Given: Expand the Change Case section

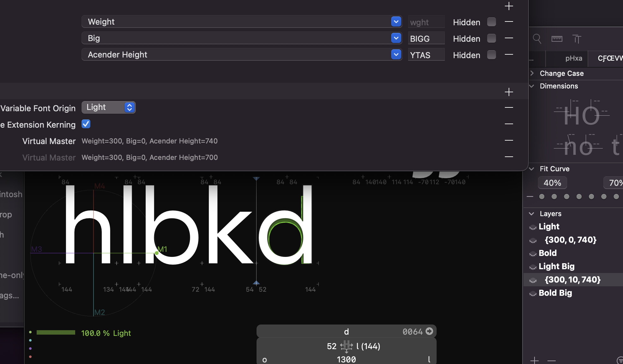Looking at the screenshot, I should pyautogui.click(x=532, y=73).
